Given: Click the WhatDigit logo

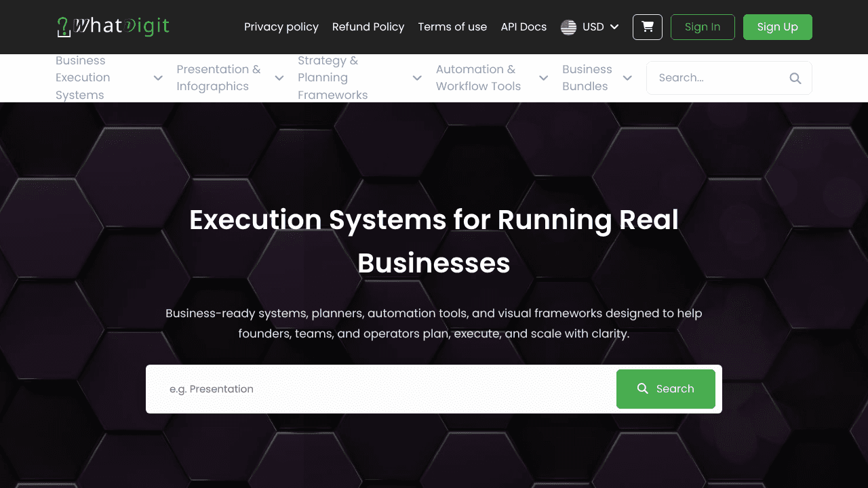Looking at the screenshot, I should point(113,26).
